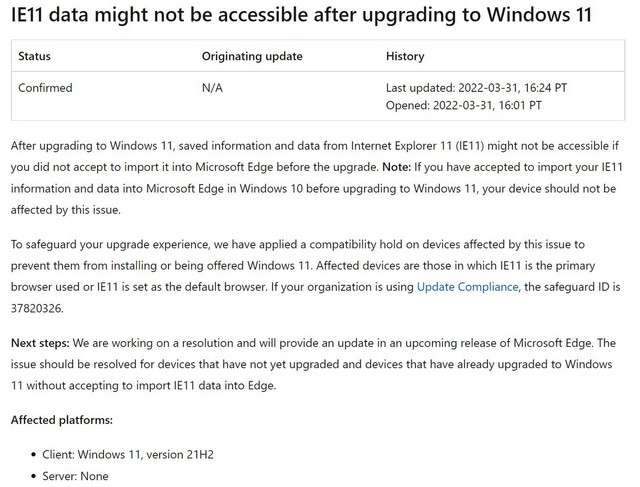The width and height of the screenshot is (640, 487).
Task: Select the Originating update column header
Action: pos(252,56)
